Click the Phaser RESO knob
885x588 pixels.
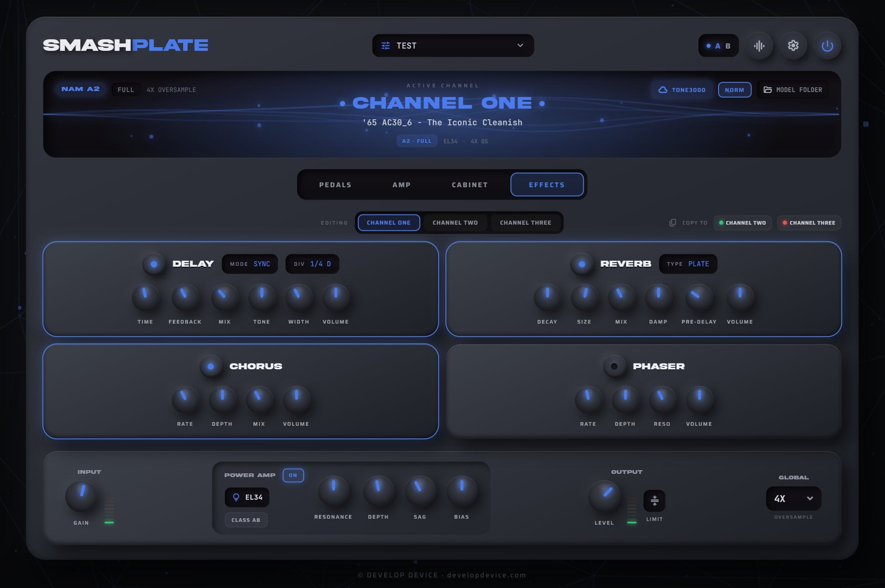(x=662, y=400)
